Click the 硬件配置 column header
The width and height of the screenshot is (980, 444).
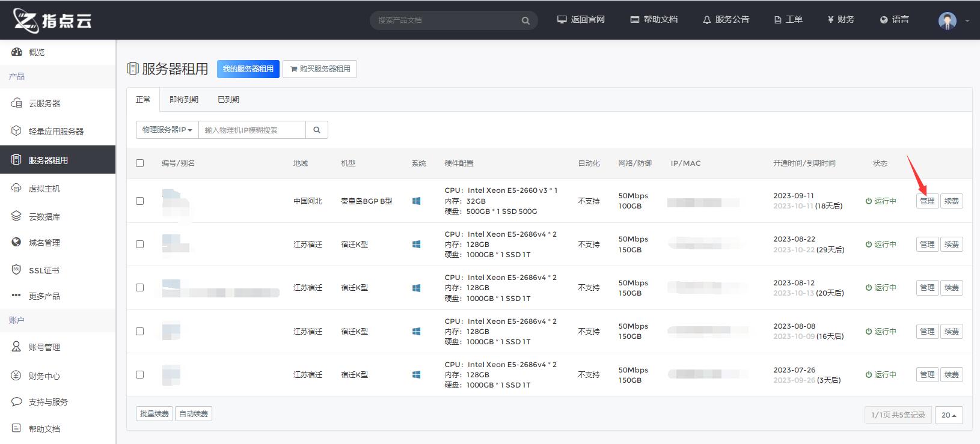pyautogui.click(x=459, y=163)
